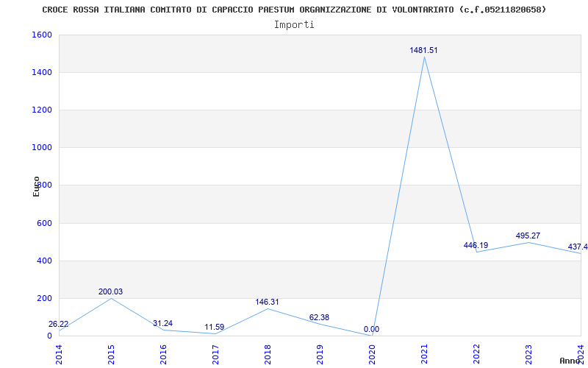
Task: Select the 31.24 value label
Action: point(162,324)
